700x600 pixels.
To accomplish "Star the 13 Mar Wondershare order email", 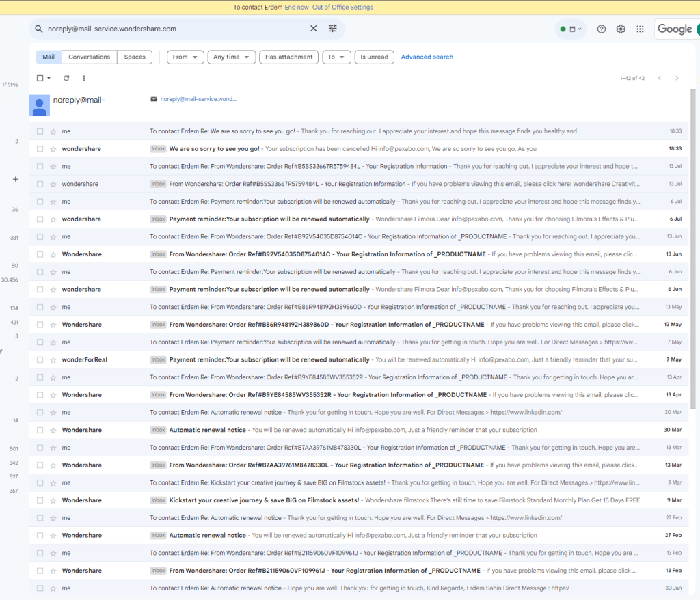I will [53, 465].
